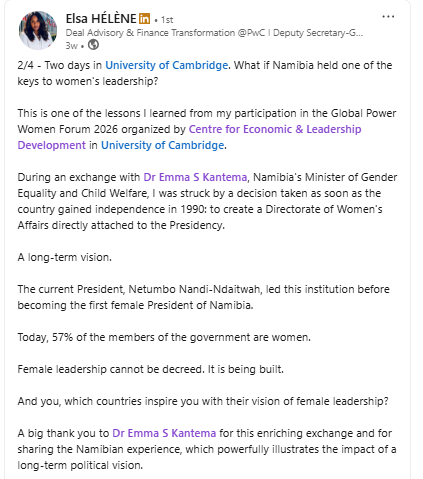Click the 'A long-term vision.' line
Viewport: 423px width, 479px height.
pyautogui.click(x=65, y=257)
